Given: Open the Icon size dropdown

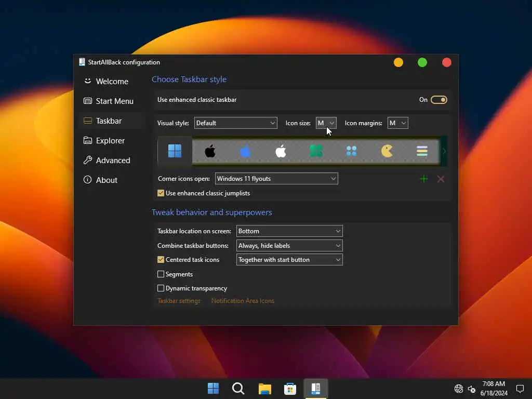Looking at the screenshot, I should click(326, 123).
